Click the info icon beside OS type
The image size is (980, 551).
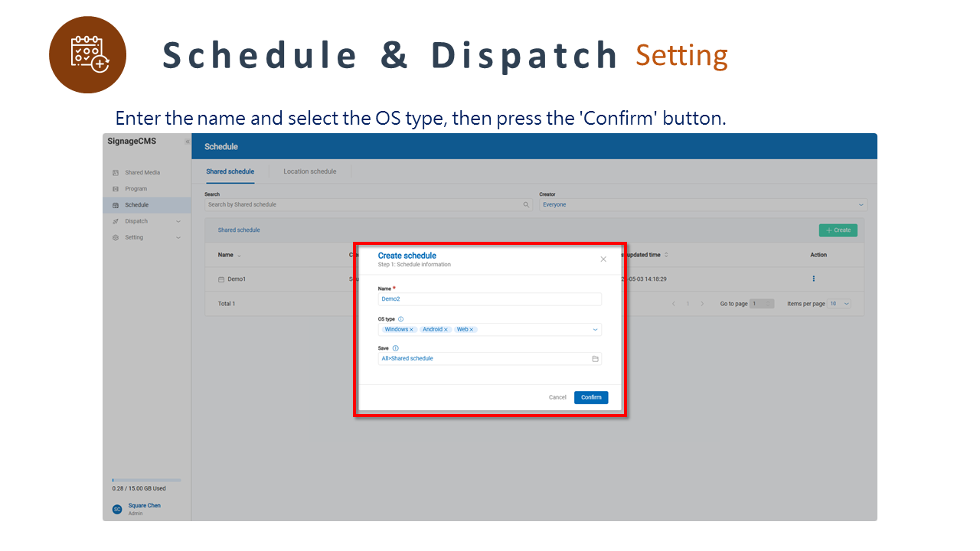(x=401, y=319)
